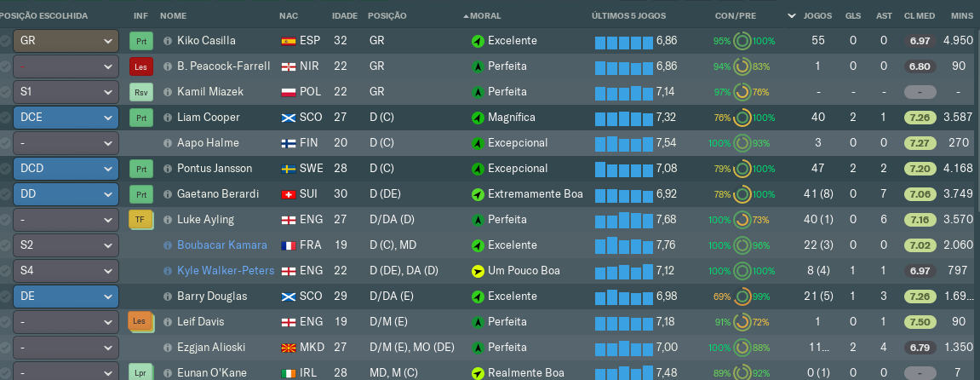Click the TF badge next to Luke Ayling
The height and width of the screenshot is (380, 980).
(140, 219)
